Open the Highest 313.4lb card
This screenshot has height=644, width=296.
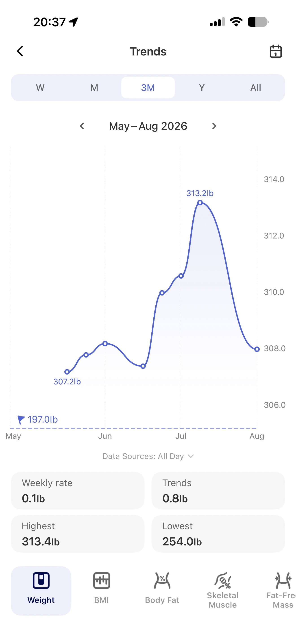click(x=78, y=534)
